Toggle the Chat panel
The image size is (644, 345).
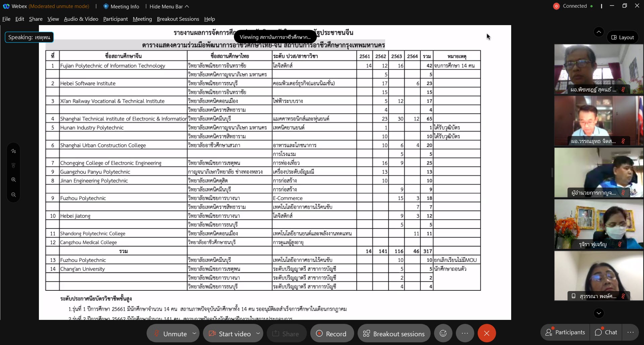[x=606, y=332]
